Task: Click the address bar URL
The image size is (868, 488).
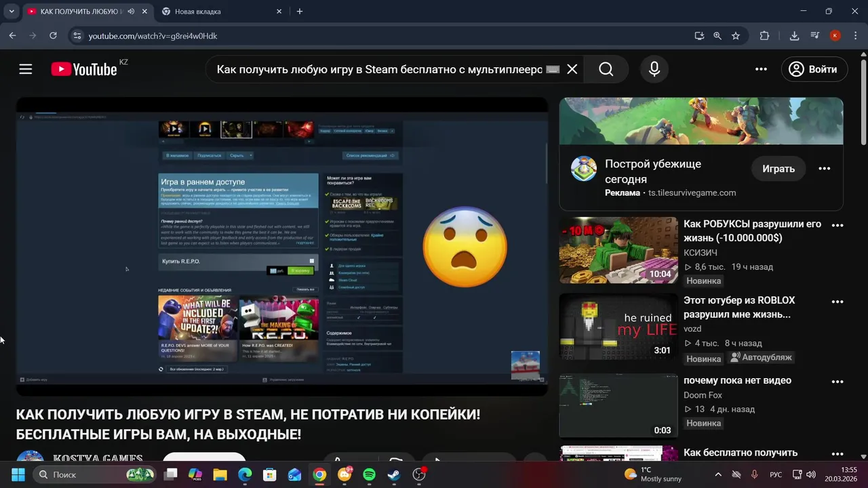Action: click(153, 36)
